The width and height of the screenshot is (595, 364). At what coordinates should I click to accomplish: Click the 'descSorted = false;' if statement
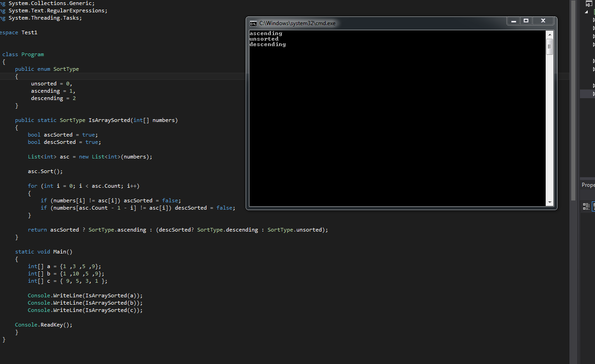(x=138, y=208)
